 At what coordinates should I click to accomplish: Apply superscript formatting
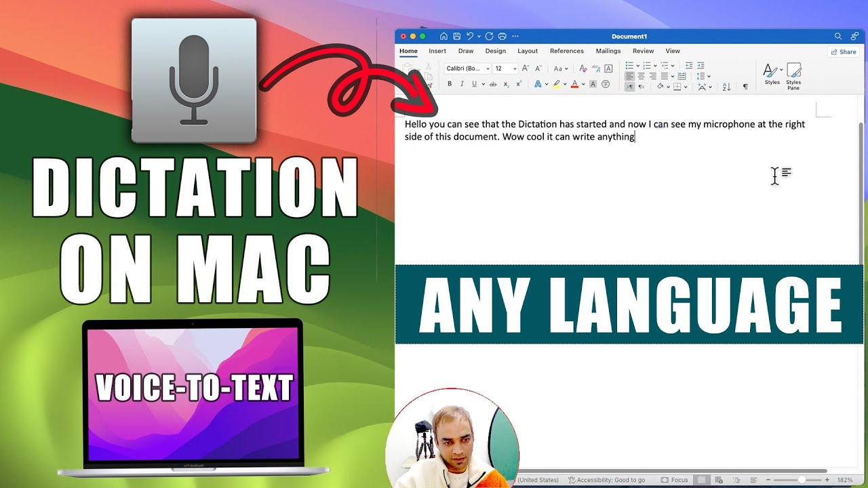point(519,84)
